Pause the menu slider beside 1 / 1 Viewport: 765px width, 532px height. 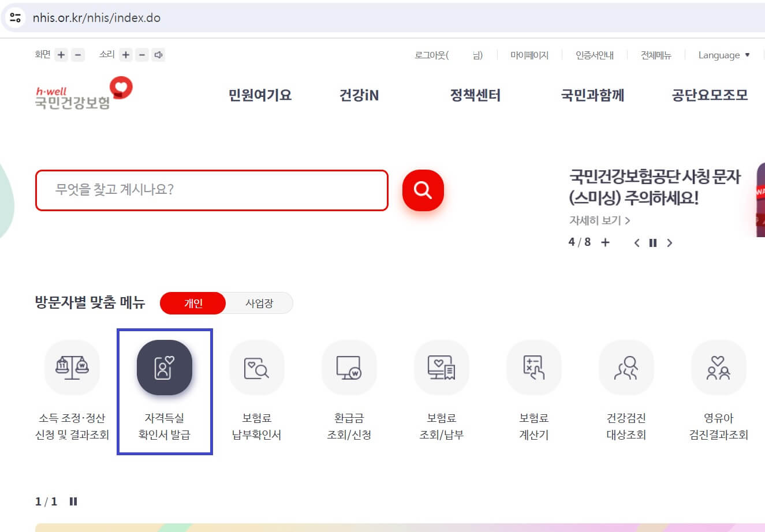(x=73, y=501)
